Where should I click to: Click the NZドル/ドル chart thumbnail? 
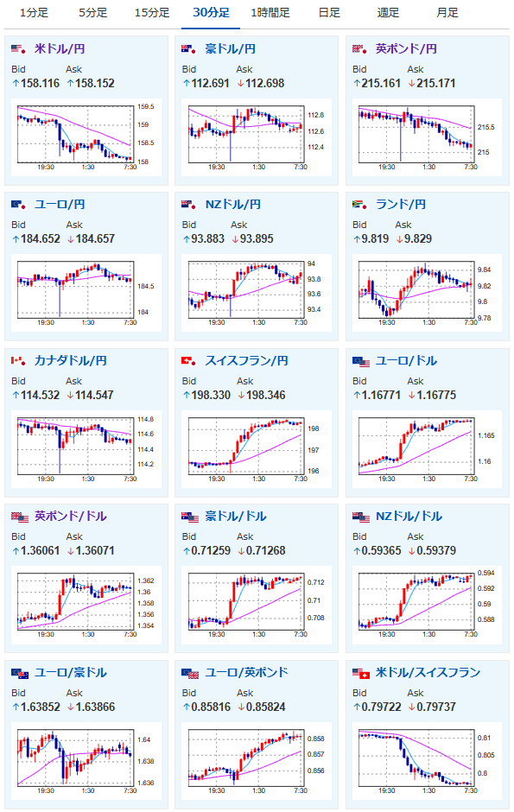pyautogui.click(x=427, y=606)
